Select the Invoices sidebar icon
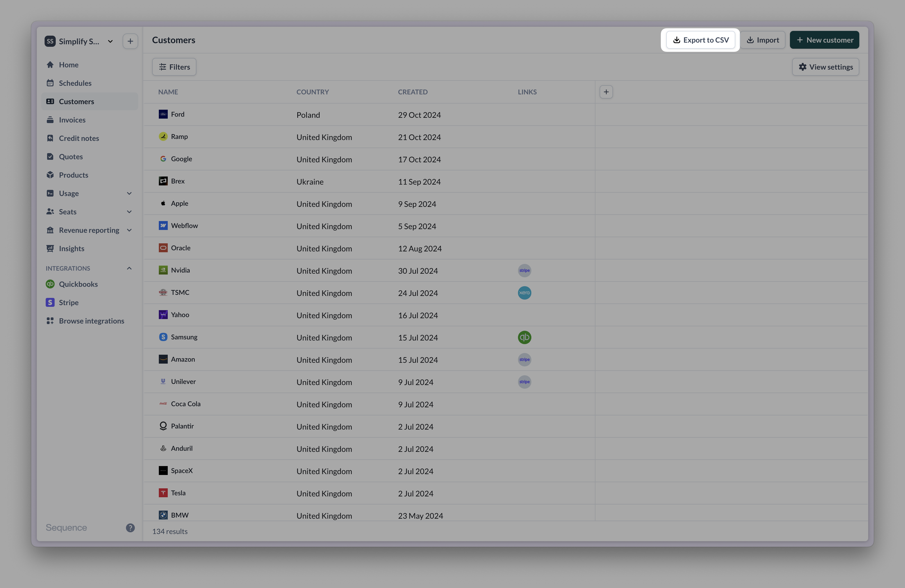Viewport: 905px width, 588px height. point(50,120)
